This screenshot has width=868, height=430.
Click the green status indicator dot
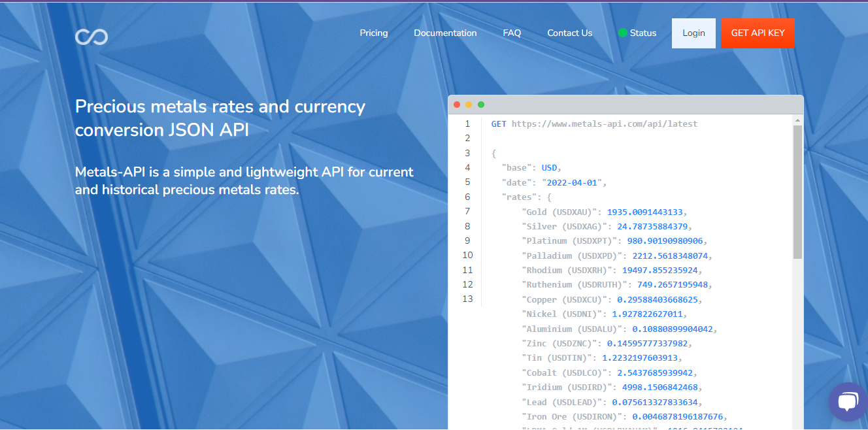pos(622,33)
